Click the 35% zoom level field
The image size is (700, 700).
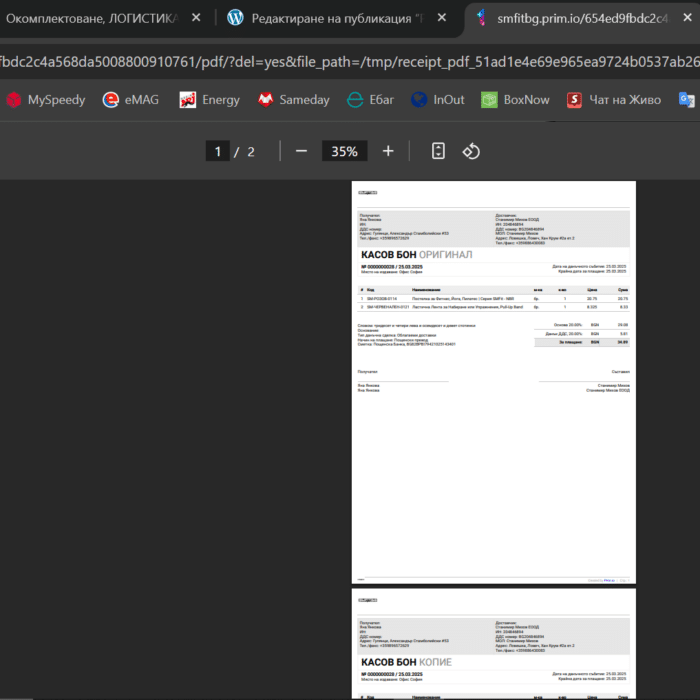[344, 151]
